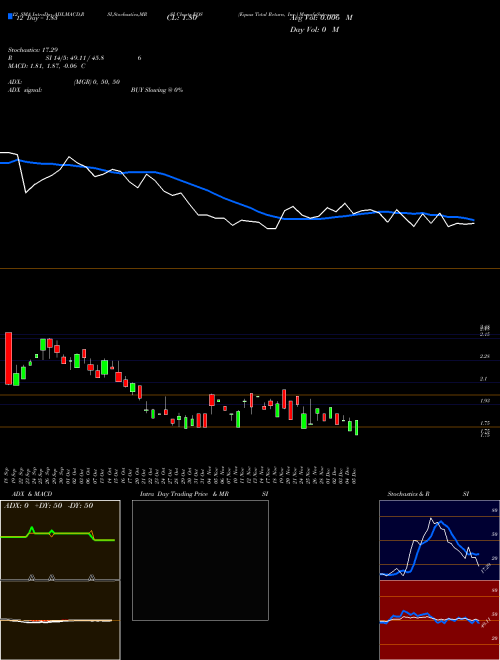
Task: Click the 'CL: 1.80' close price label
Action: pos(182,18)
